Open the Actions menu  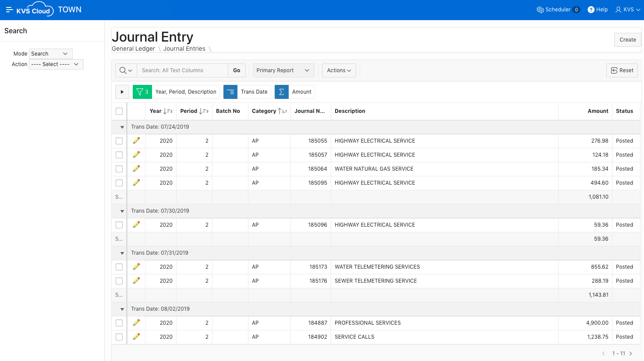point(339,70)
